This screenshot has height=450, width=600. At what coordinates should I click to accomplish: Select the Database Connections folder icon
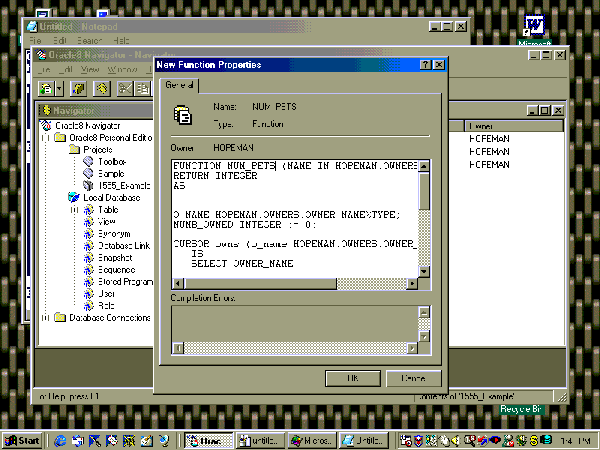60,317
